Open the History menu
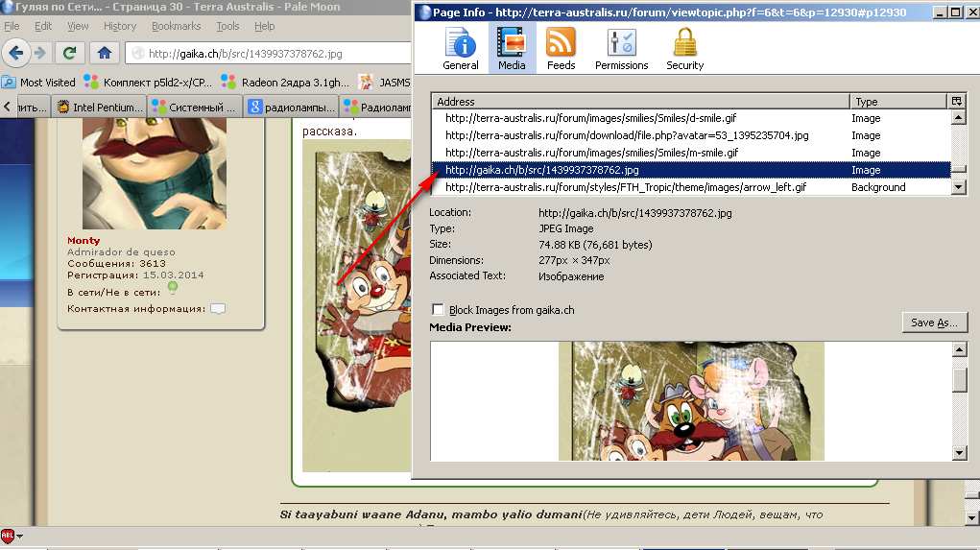This screenshot has width=980, height=550. 120,26
